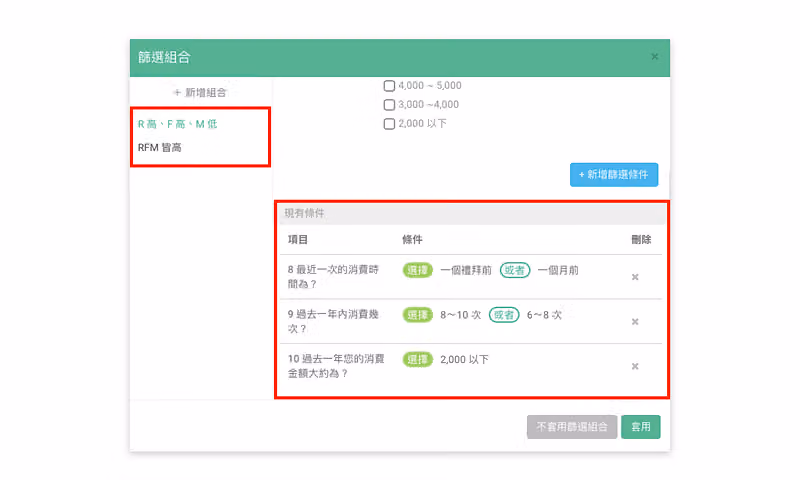This screenshot has width=800, height=480.
Task: Click 選擇 tag in question 10 row
Action: pyautogui.click(x=417, y=359)
